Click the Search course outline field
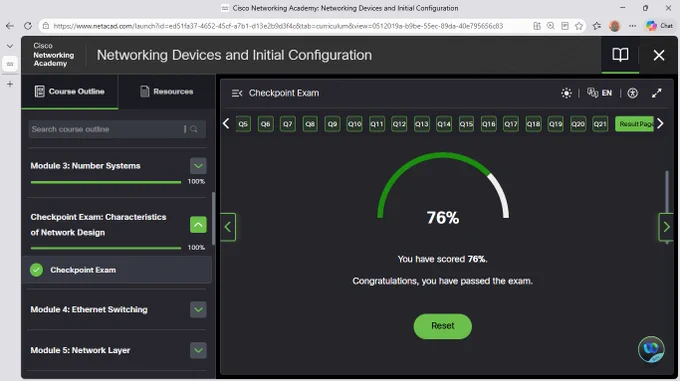Screen dimensions: 680x381 point(117,129)
